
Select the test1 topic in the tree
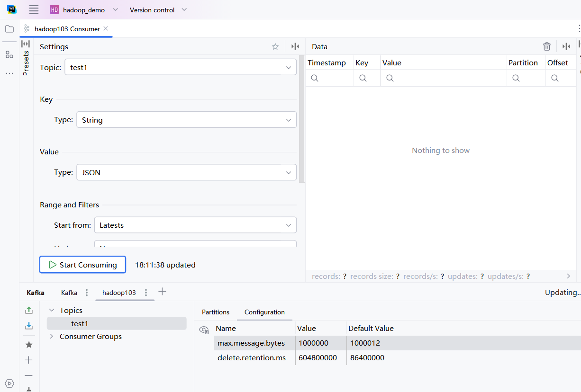coord(117,323)
